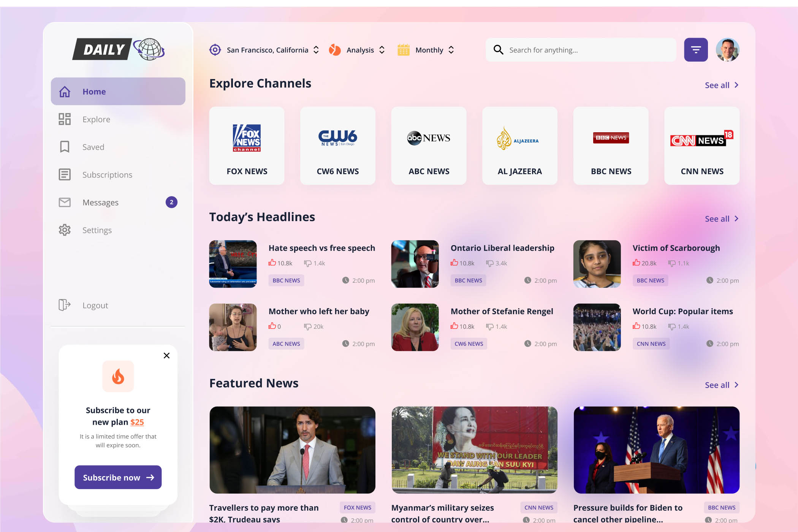Image resolution: width=798 pixels, height=532 pixels.
Task: Thumbs down Mother who left her baby
Action: click(x=308, y=326)
